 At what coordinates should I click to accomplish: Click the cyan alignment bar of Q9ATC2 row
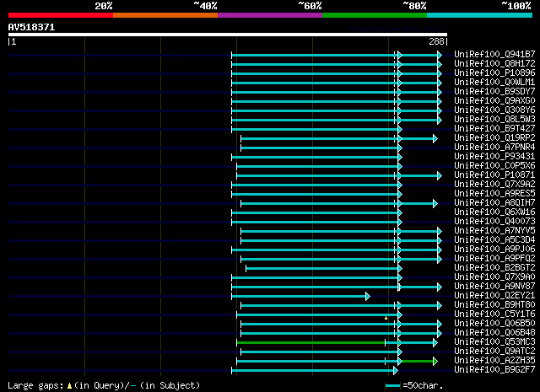click(x=320, y=352)
